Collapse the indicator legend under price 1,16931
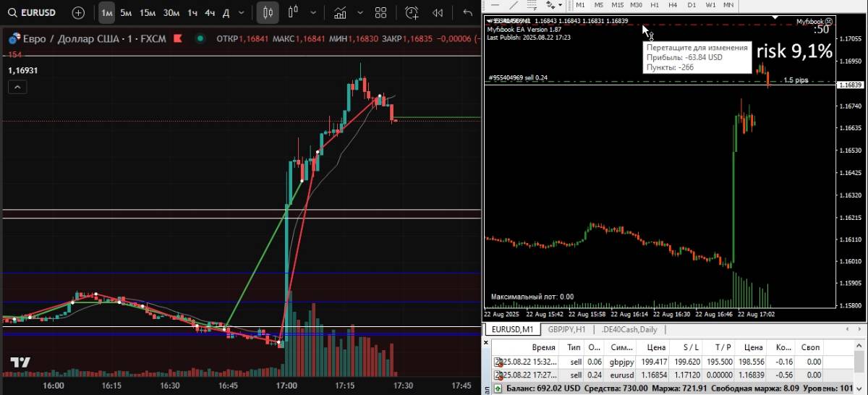This screenshot has width=868, height=395. [x=18, y=88]
